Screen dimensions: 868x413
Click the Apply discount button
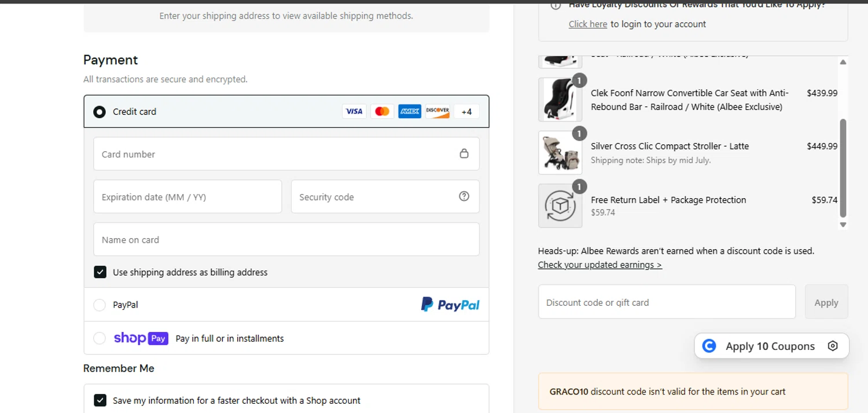(x=826, y=302)
